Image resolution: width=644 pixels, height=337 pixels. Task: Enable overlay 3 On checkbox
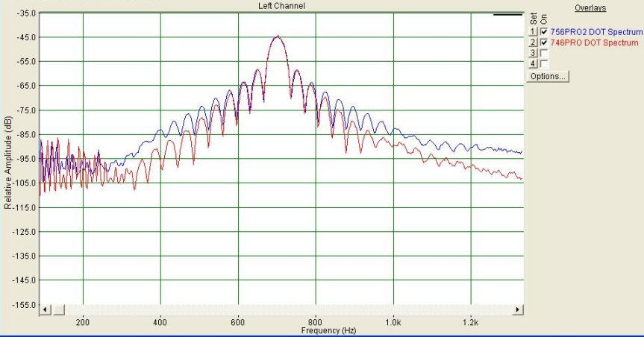(544, 54)
